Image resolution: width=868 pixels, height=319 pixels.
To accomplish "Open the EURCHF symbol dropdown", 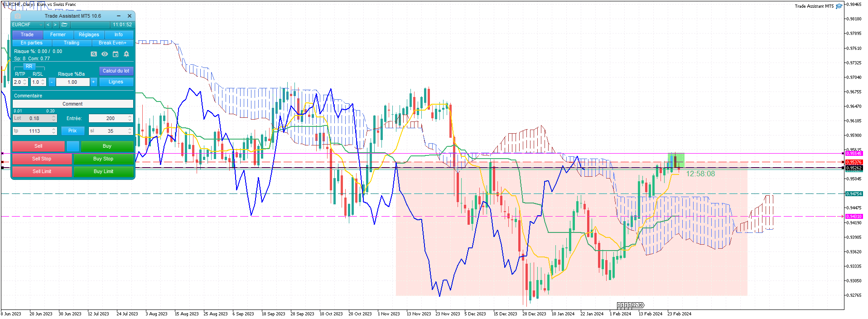I will coord(28,24).
